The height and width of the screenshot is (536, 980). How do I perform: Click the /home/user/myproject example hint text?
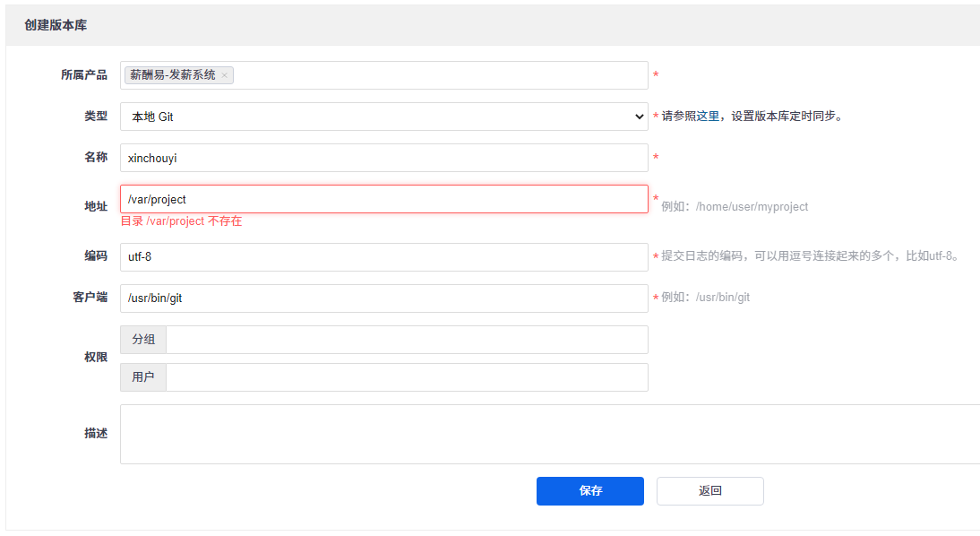click(752, 207)
